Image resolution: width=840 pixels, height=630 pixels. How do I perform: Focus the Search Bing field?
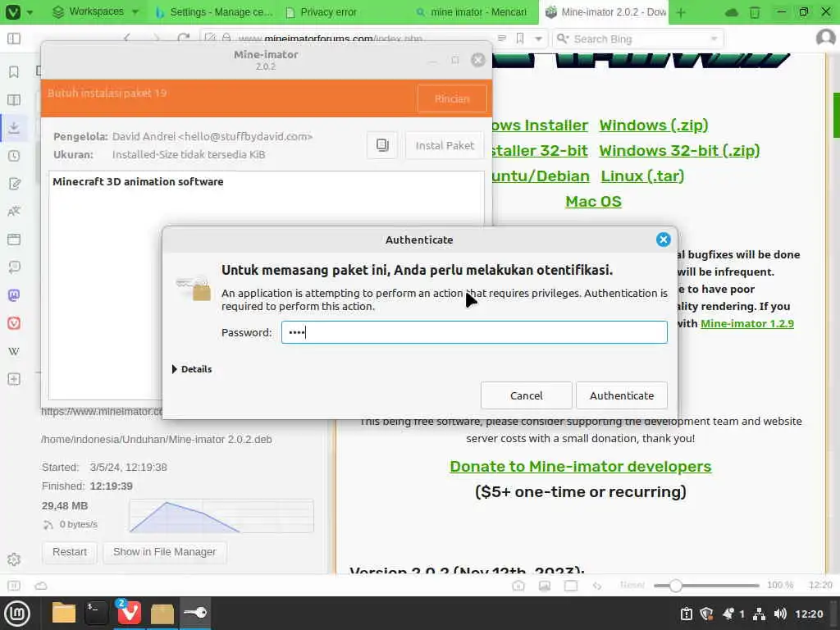[x=637, y=39]
